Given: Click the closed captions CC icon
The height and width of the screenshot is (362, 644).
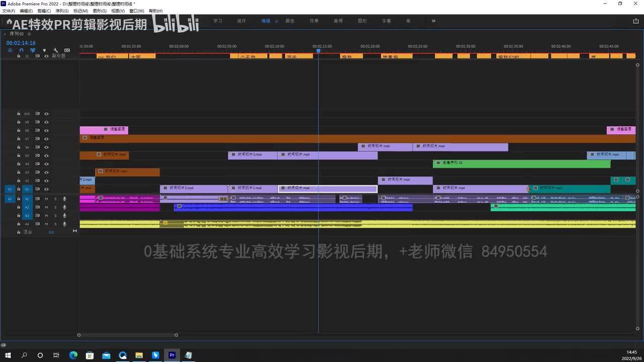Looking at the screenshot, I should [67, 50].
